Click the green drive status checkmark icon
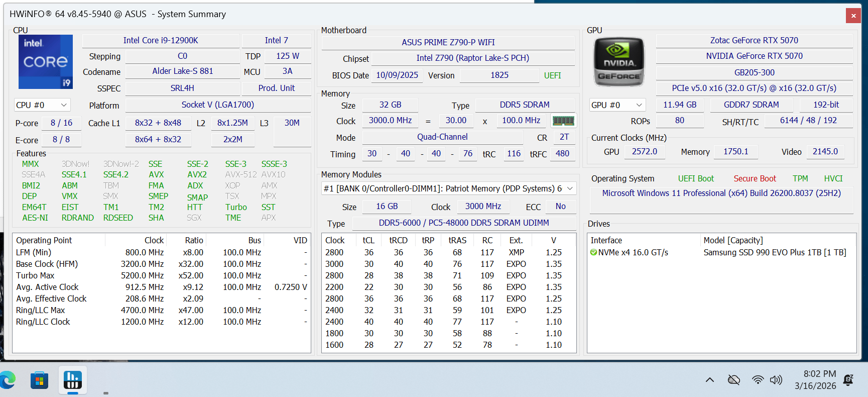868x397 pixels. tap(594, 252)
